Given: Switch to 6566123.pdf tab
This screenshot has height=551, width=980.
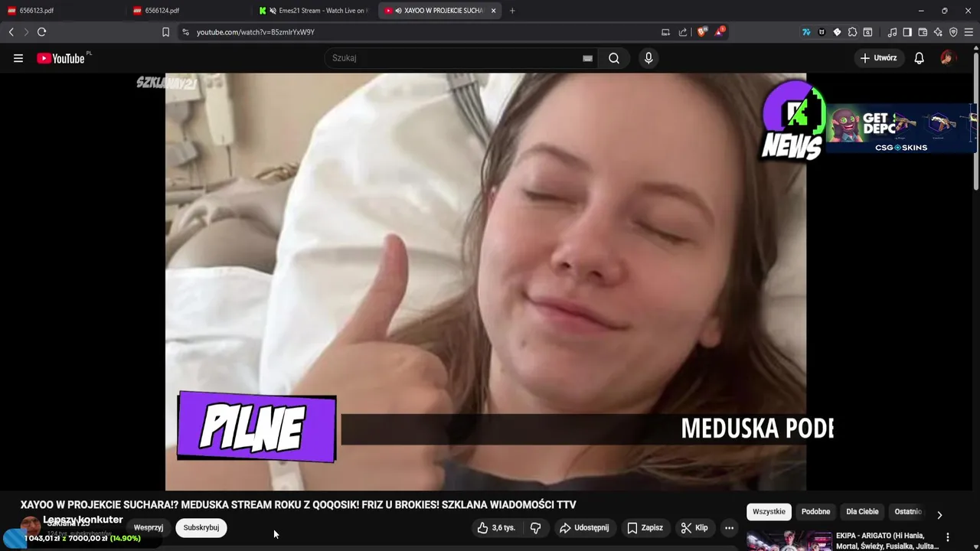Looking at the screenshot, I should point(61,11).
